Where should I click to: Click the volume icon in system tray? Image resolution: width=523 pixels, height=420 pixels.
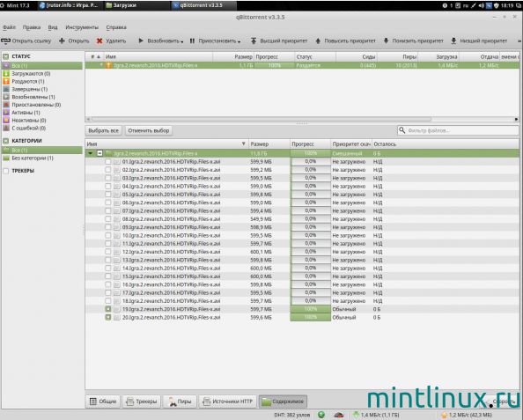pyautogui.click(x=482, y=5)
